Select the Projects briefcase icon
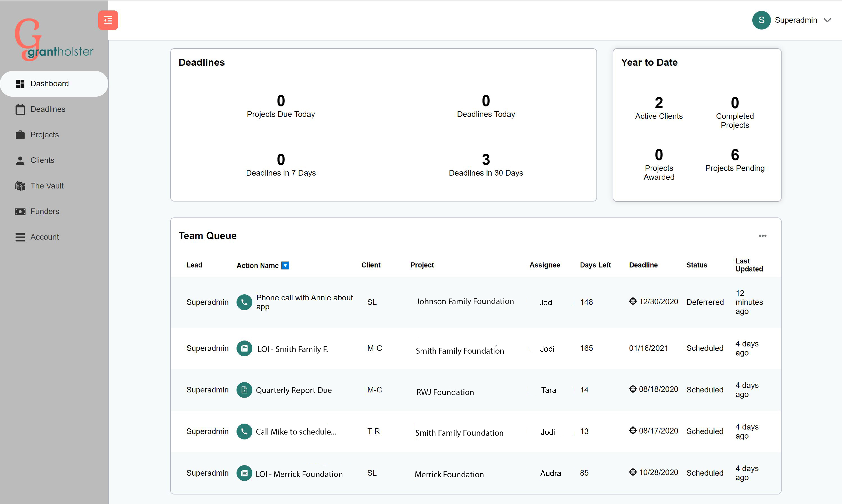Screen dimensions: 842x504 (20, 134)
